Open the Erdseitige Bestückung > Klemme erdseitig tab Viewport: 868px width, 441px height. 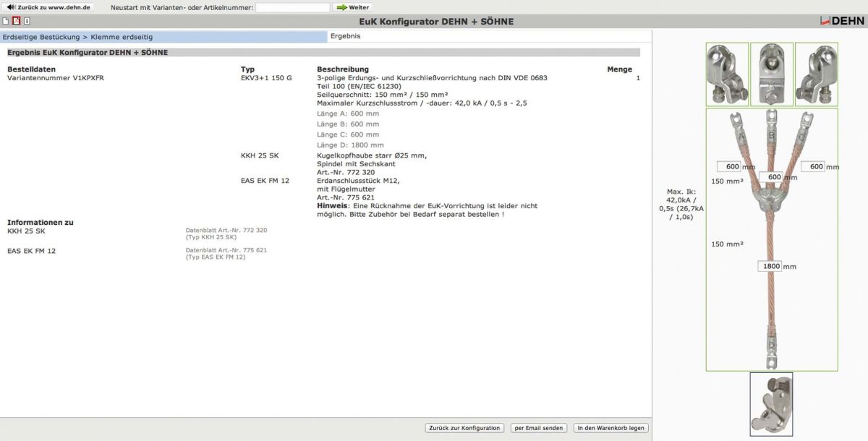click(x=163, y=37)
